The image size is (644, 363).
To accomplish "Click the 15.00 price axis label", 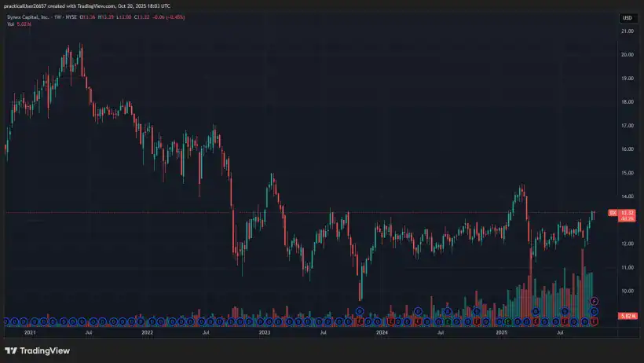I will pyautogui.click(x=628, y=173).
